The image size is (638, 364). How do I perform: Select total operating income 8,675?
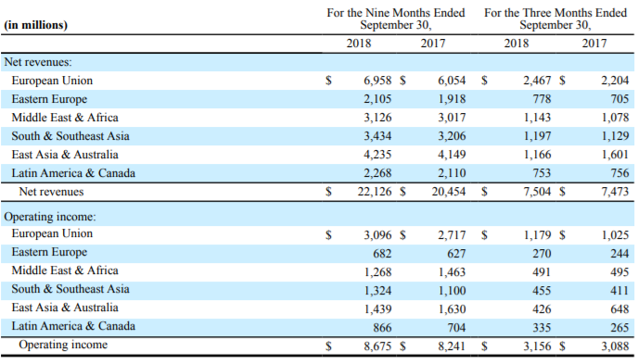pos(377,346)
